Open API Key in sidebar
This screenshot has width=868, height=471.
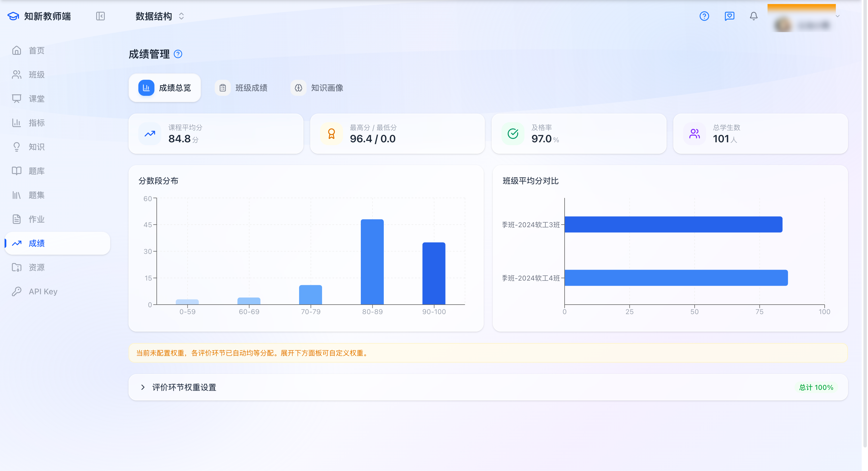pos(58,291)
